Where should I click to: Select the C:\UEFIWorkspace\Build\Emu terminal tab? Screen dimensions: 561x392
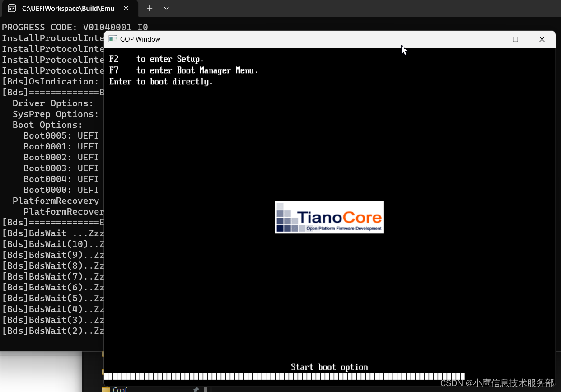(x=70, y=9)
